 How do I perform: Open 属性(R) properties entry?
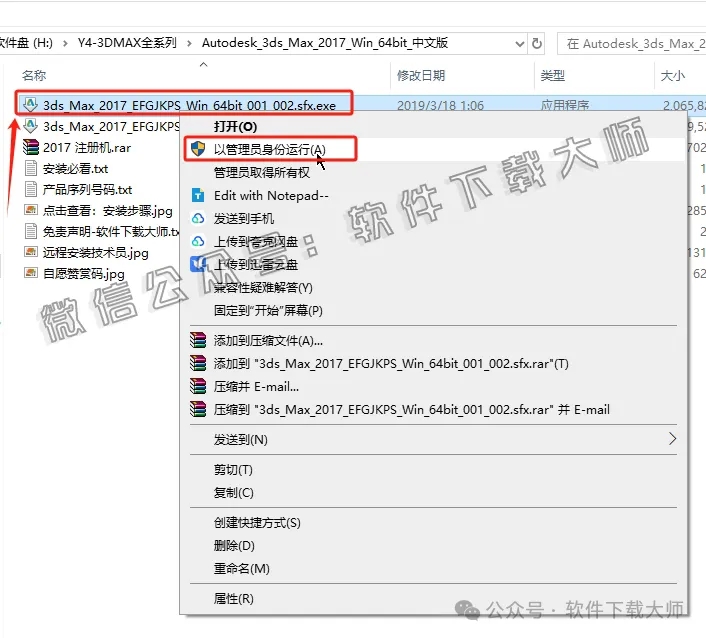234,599
